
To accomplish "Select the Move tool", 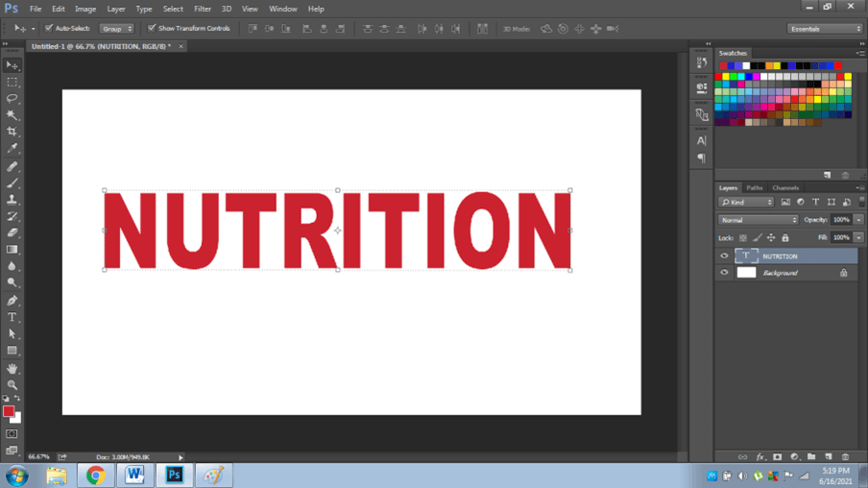I will pos(12,65).
